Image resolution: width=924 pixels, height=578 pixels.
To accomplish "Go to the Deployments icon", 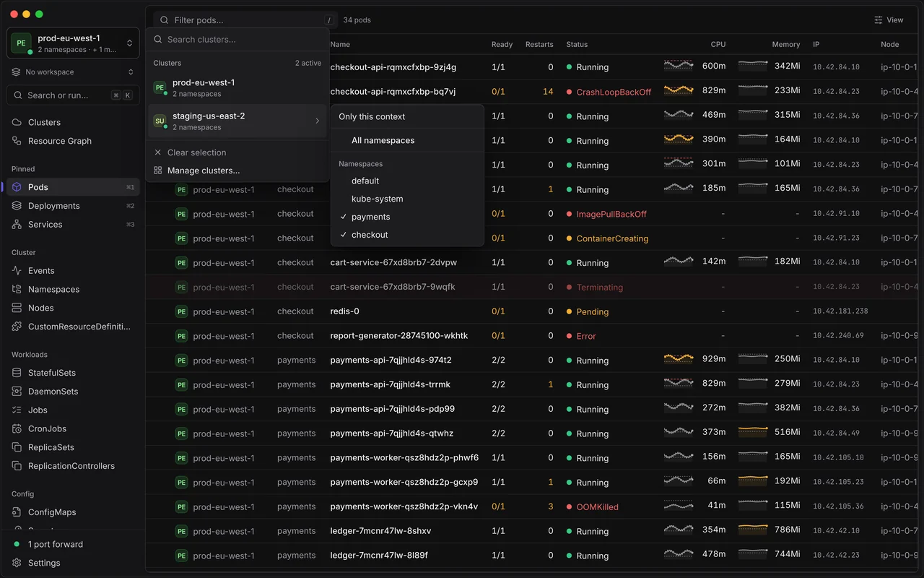I will [17, 206].
